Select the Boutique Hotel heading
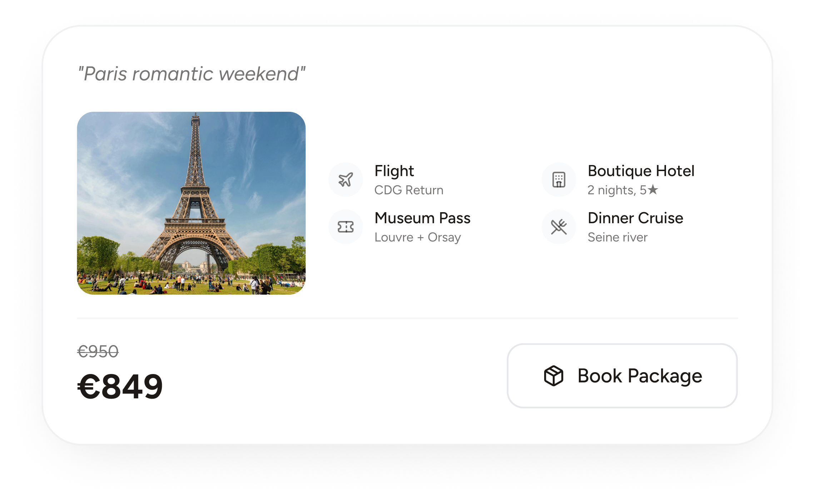The width and height of the screenshot is (815, 504). (641, 171)
